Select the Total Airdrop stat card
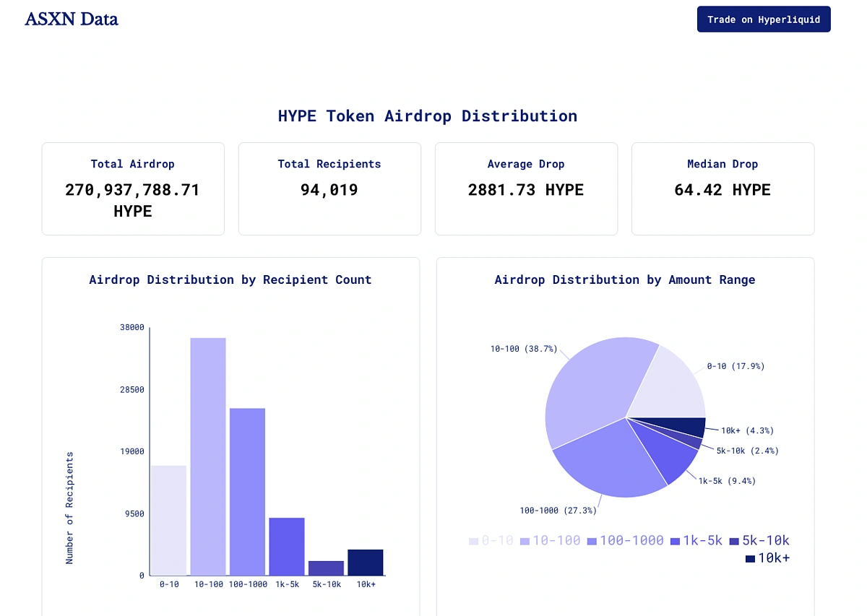The width and height of the screenshot is (867, 616). [x=133, y=188]
